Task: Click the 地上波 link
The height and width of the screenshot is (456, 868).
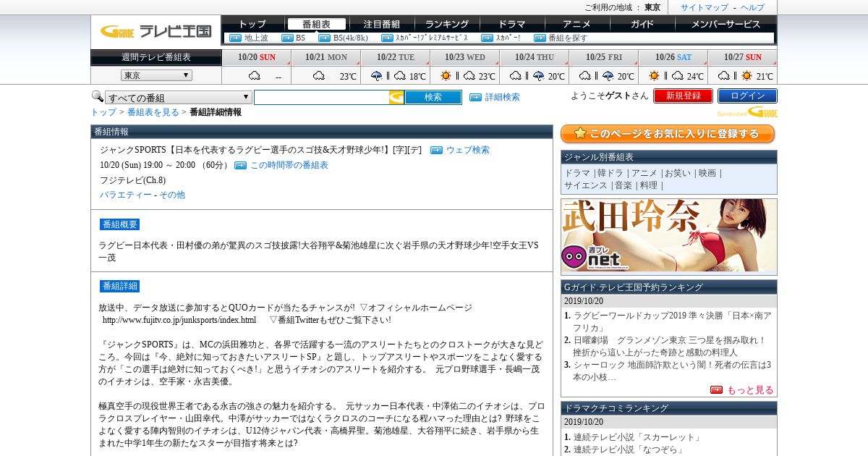Action: (x=256, y=38)
